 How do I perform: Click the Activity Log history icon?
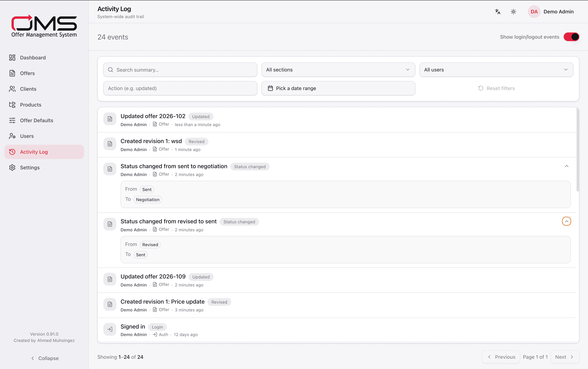pyautogui.click(x=12, y=152)
